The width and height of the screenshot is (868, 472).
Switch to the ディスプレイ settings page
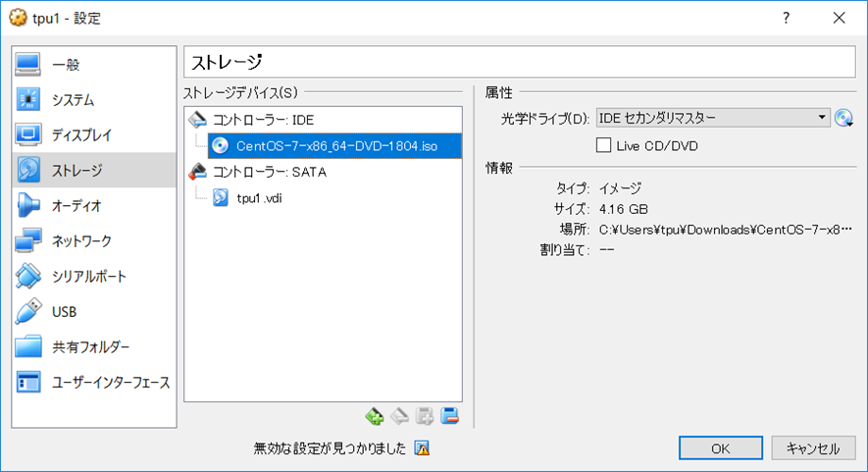pos(81,135)
